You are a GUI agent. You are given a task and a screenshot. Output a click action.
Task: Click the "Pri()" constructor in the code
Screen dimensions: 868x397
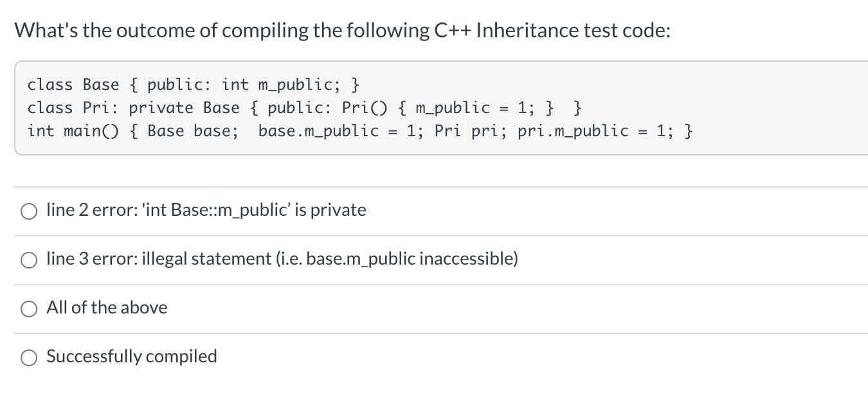point(365,108)
